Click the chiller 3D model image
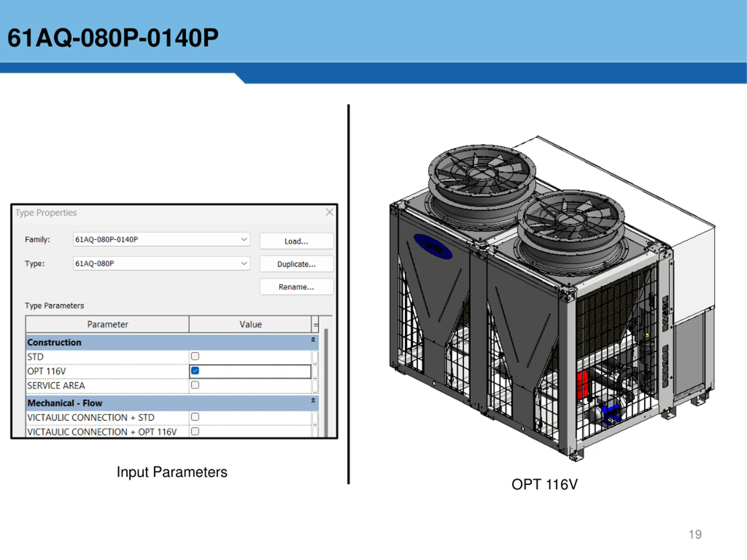 552,298
